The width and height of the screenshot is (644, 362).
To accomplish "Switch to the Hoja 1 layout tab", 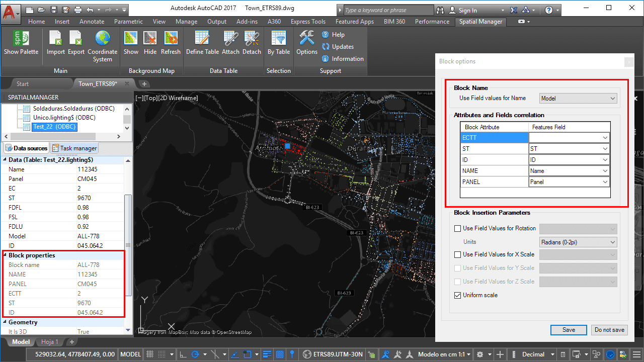I will (x=50, y=342).
